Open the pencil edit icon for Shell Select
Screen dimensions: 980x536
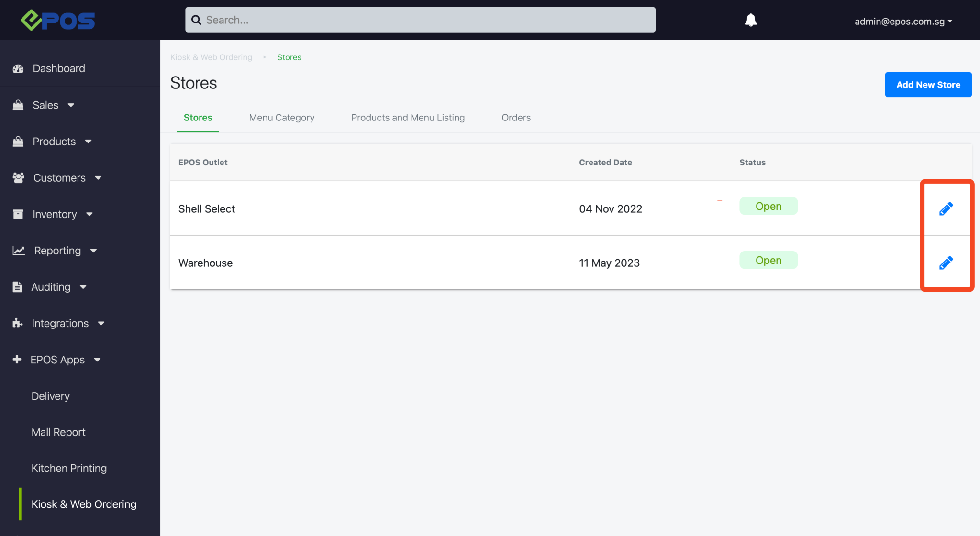coord(946,208)
